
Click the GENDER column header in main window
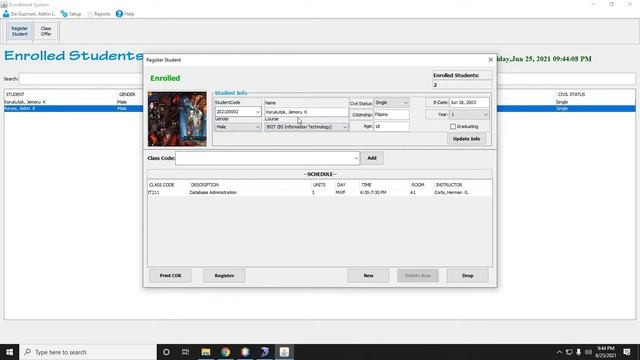pyautogui.click(x=130, y=94)
